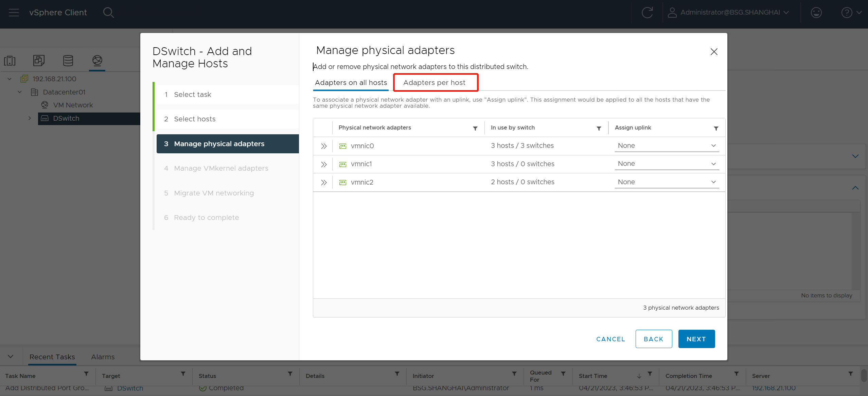Screen dimensions: 868x396
Task: Filter the Assign uplink column
Action: (716, 128)
